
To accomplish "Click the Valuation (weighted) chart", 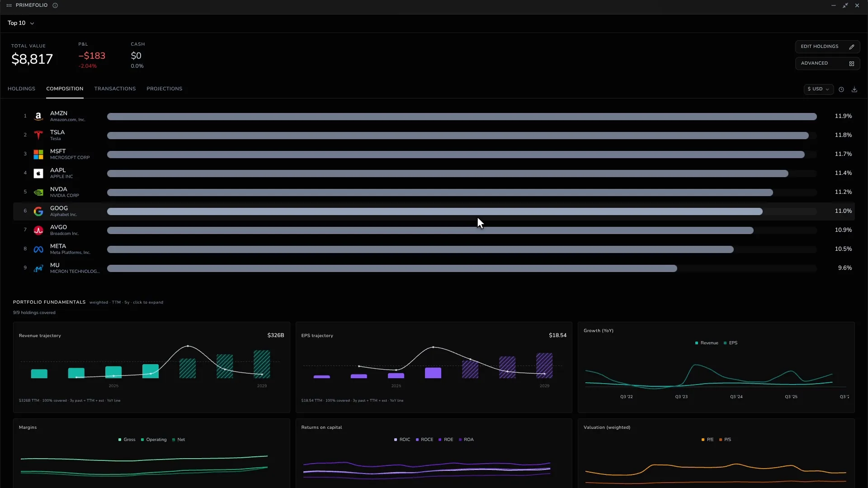I will point(716,453).
